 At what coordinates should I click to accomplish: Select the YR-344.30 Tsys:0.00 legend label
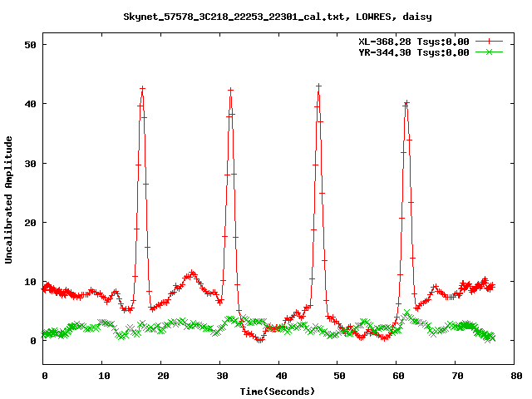click(414, 52)
